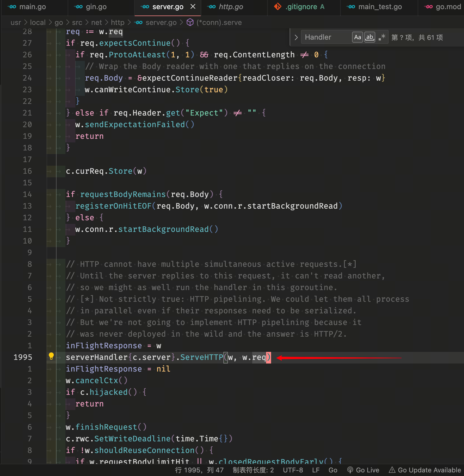Click the Go file icon on main.go tab
The height and width of the screenshot is (476, 464).
click(x=12, y=7)
